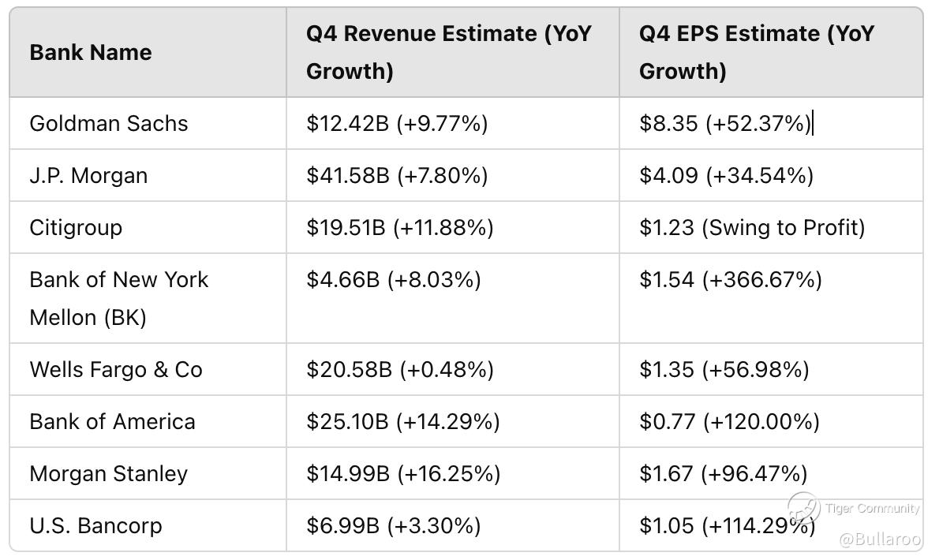Select the Q4 Revenue Estimate column header

[448, 52]
